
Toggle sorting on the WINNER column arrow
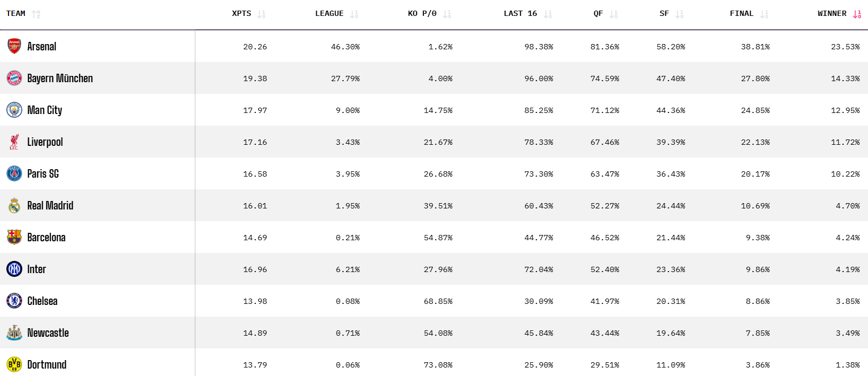click(x=857, y=14)
